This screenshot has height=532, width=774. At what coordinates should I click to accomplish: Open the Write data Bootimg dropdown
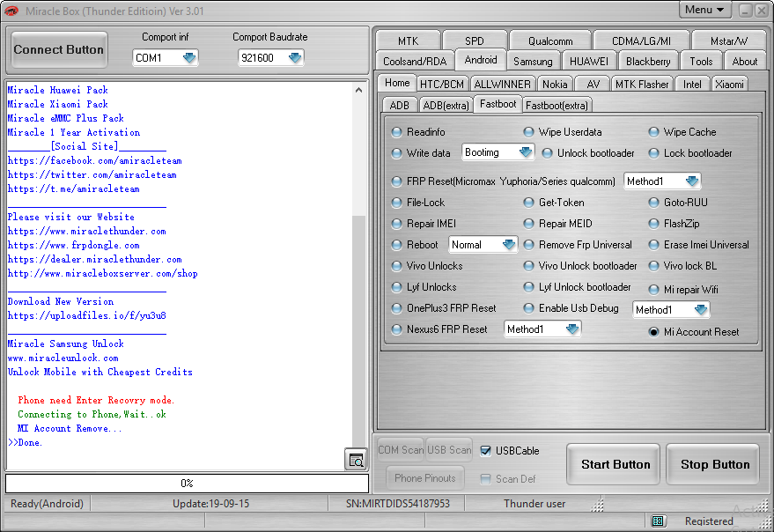point(498,152)
